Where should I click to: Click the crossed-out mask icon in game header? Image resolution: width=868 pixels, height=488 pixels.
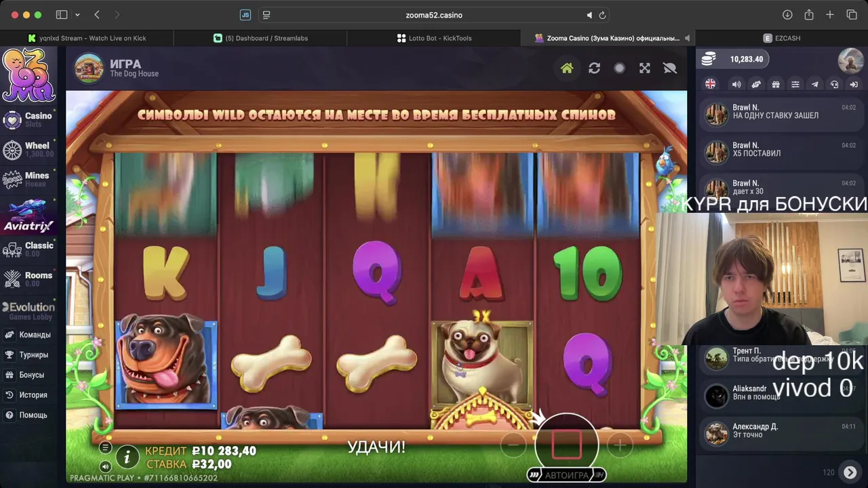pyautogui.click(x=670, y=68)
